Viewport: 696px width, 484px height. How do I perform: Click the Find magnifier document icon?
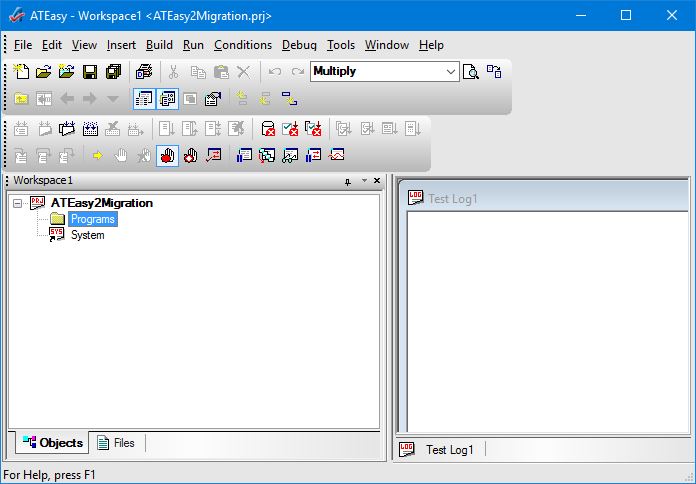tap(471, 71)
